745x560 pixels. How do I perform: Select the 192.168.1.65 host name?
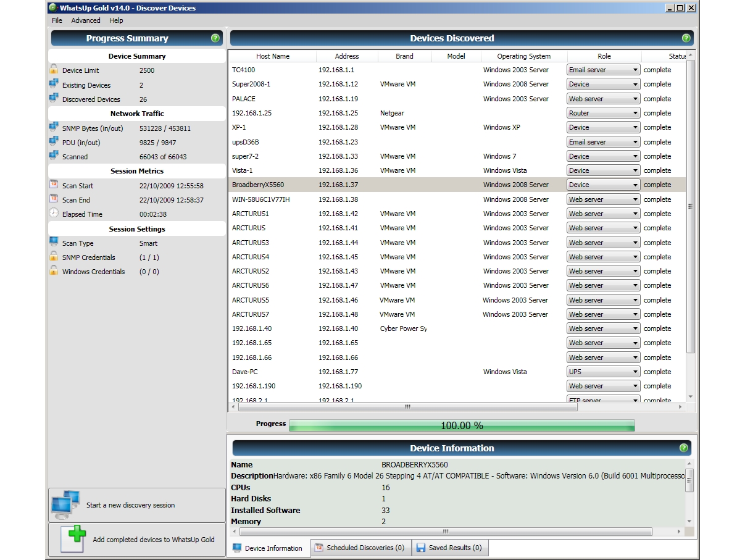click(252, 343)
